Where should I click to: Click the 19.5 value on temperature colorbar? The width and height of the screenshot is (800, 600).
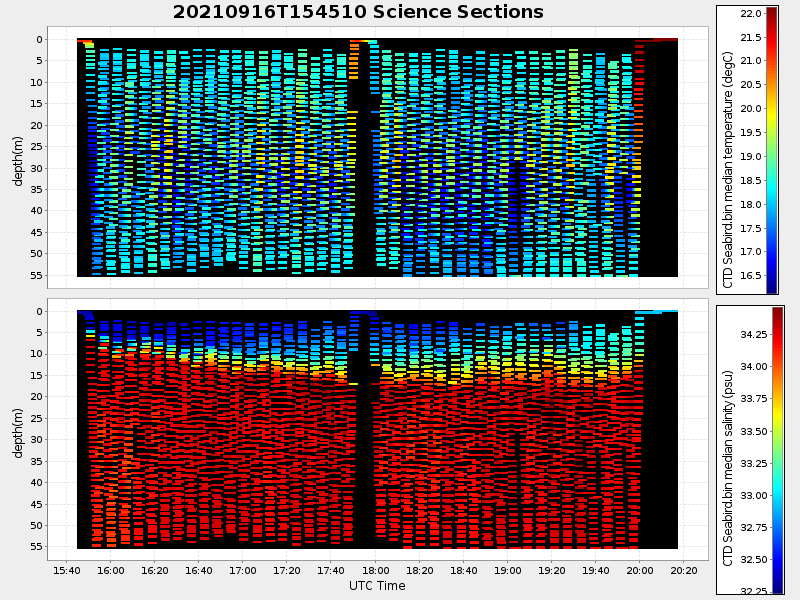point(751,132)
